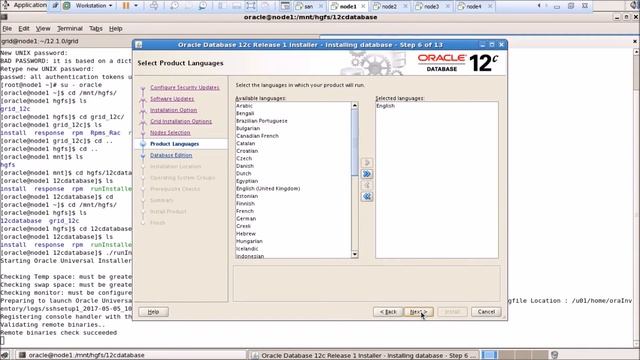Select Arabic in available languages

(x=293, y=106)
